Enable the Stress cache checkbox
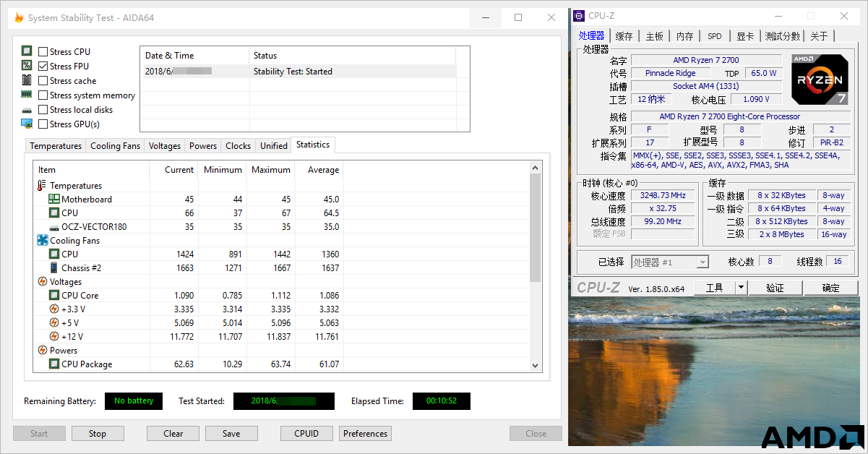The width and height of the screenshot is (868, 454). pos(43,81)
